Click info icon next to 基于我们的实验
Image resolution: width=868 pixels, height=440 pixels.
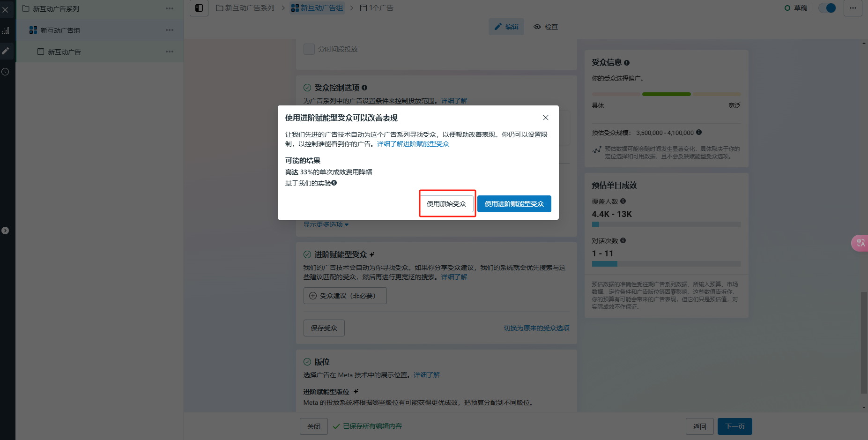point(334,183)
